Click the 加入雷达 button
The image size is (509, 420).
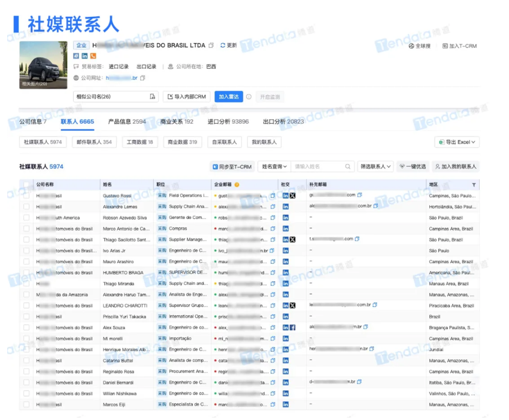[229, 97]
